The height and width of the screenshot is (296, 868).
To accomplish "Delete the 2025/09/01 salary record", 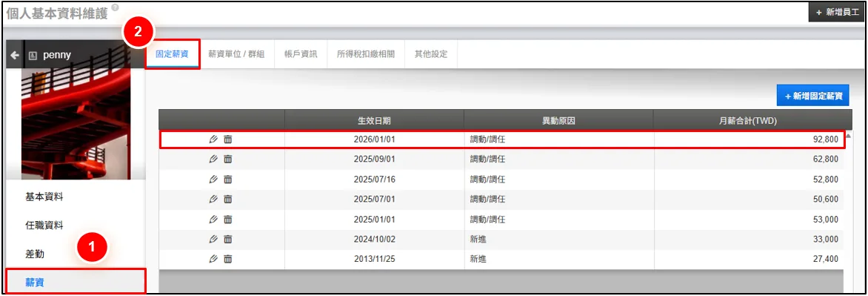I will [x=227, y=159].
